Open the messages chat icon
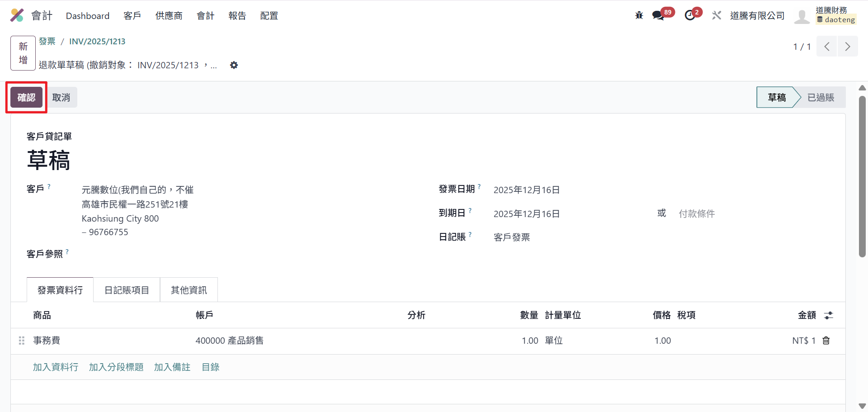The image size is (868, 412). point(658,15)
